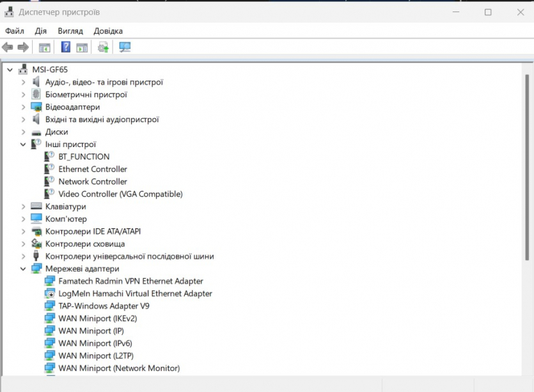The image size is (534, 392).
Task: Collapse the MSI-GF65 root node
Action: coord(10,70)
